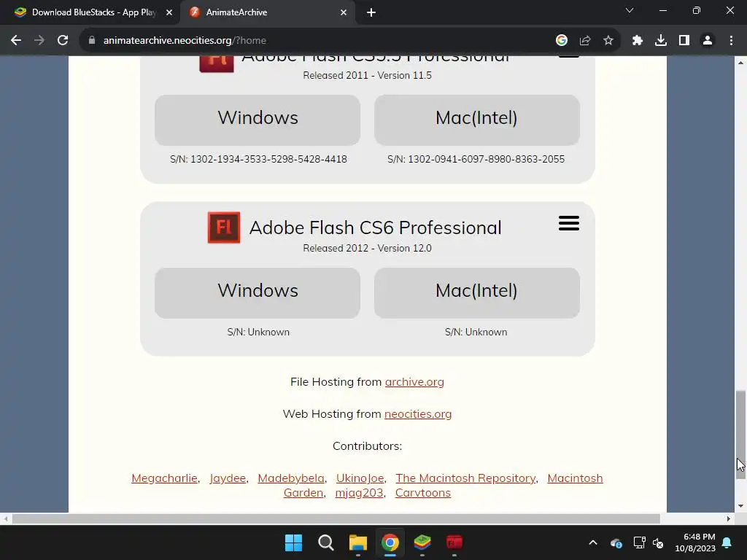Show Chrome downloads
Image resolution: width=747 pixels, height=560 pixels.
tap(661, 41)
